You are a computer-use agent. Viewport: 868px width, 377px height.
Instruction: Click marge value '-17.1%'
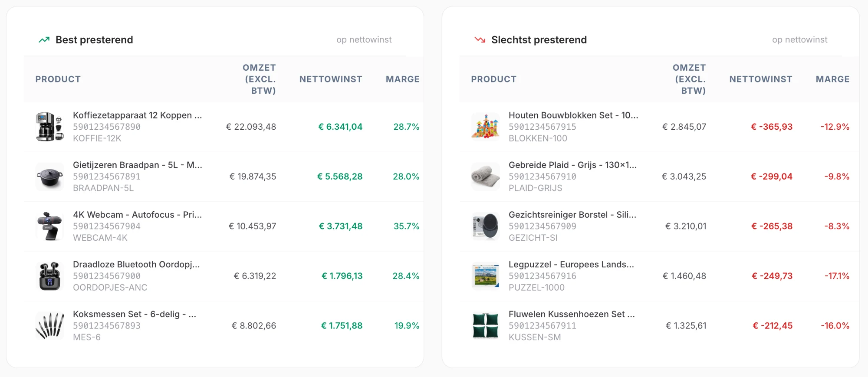pyautogui.click(x=837, y=276)
